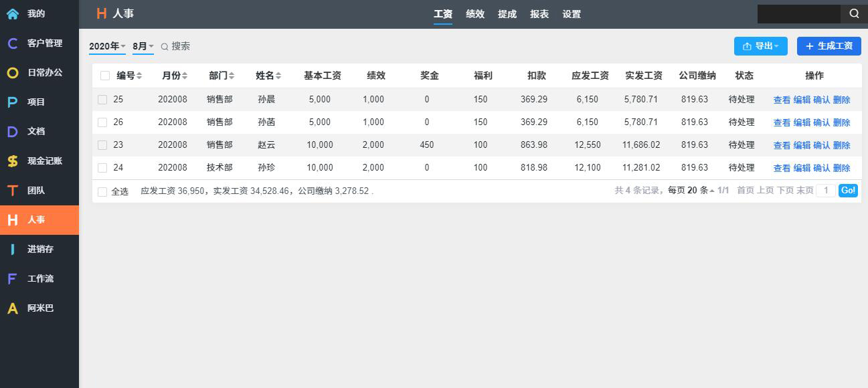Click 待处理 status in 赵云 row
Image resolution: width=868 pixels, height=388 pixels.
pos(742,145)
